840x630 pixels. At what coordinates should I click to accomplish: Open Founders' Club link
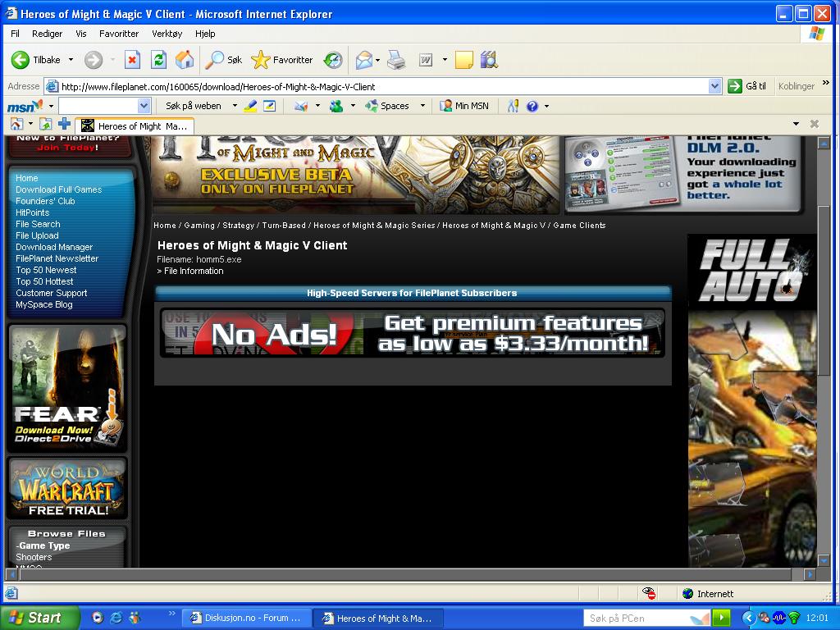pyautogui.click(x=45, y=201)
